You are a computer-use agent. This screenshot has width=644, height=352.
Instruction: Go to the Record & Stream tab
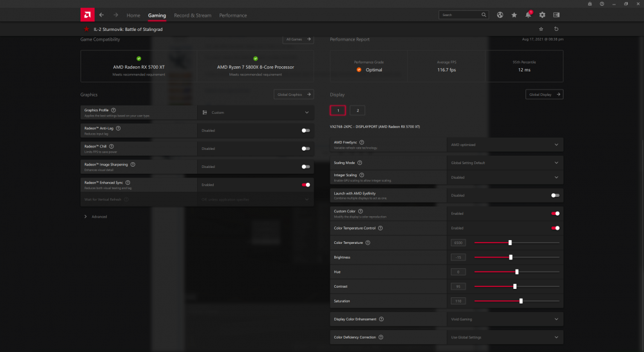click(x=193, y=15)
